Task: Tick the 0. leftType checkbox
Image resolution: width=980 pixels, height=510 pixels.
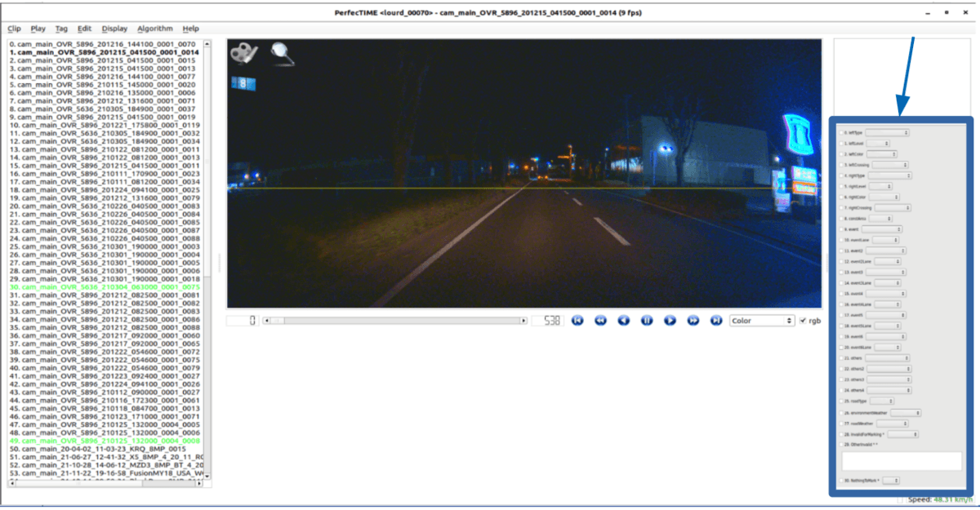Action: (x=841, y=132)
